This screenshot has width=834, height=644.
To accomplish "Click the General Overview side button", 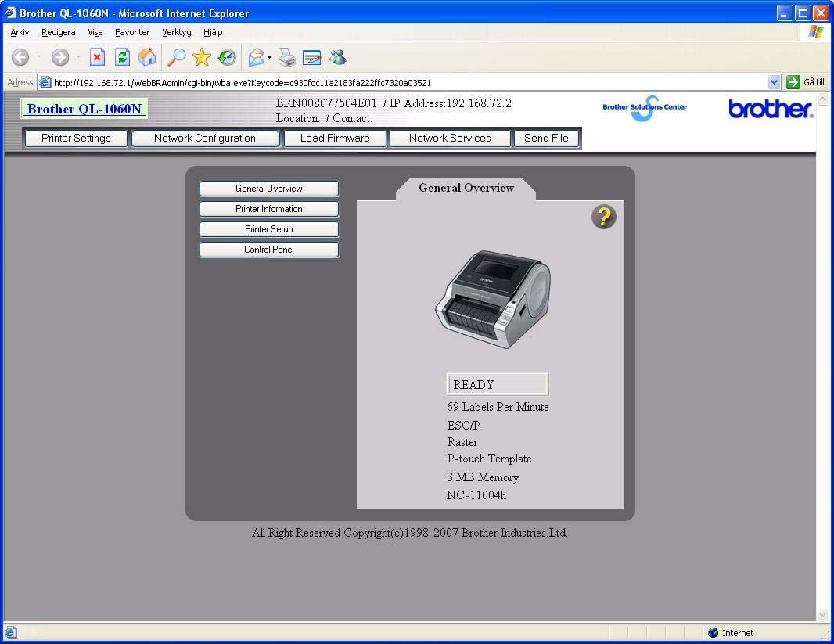I will click(269, 189).
